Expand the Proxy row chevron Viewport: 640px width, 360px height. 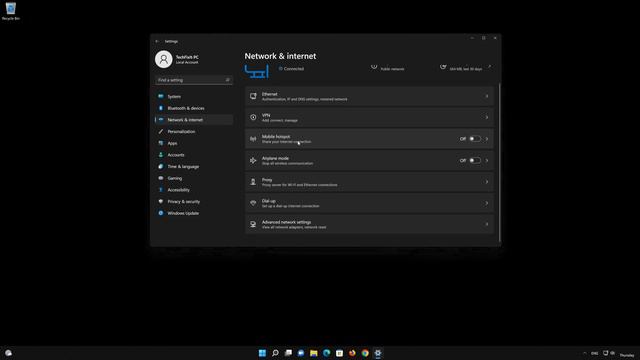[487, 182]
